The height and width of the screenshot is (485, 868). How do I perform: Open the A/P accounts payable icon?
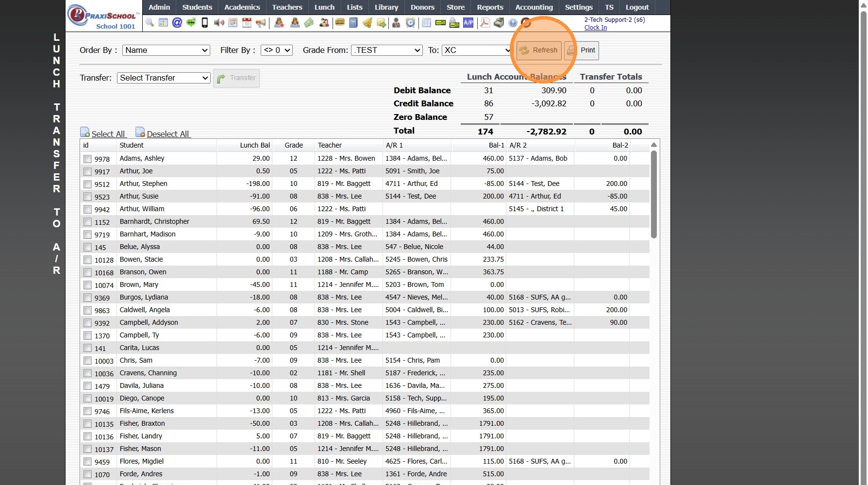(468, 23)
